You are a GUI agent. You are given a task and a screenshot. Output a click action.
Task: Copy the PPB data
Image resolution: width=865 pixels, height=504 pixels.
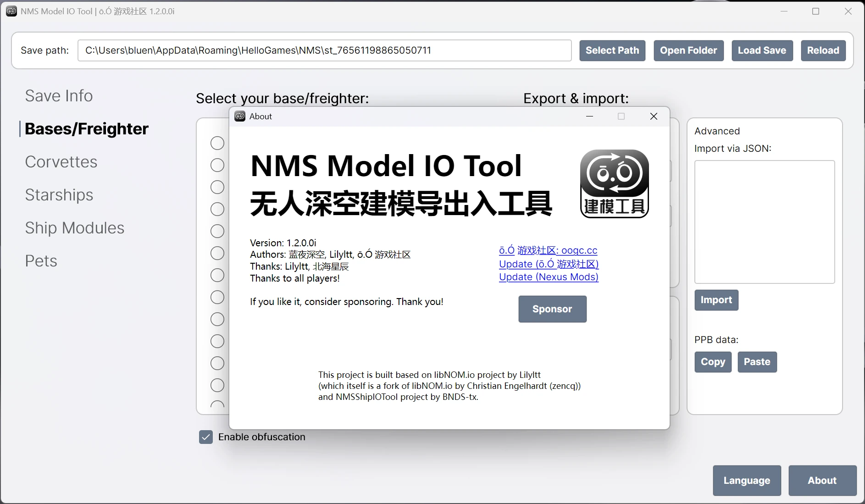pos(713,362)
